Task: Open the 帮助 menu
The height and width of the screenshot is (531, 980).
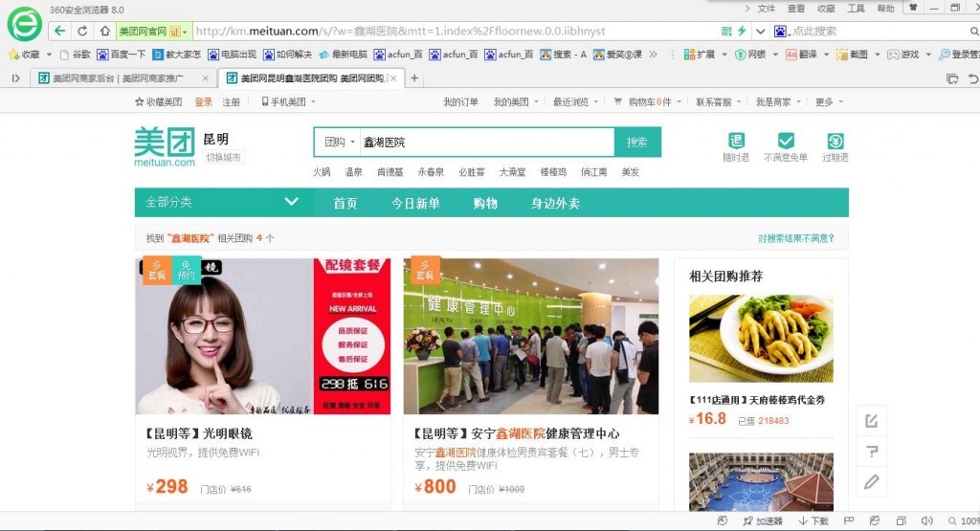Action: click(x=885, y=8)
